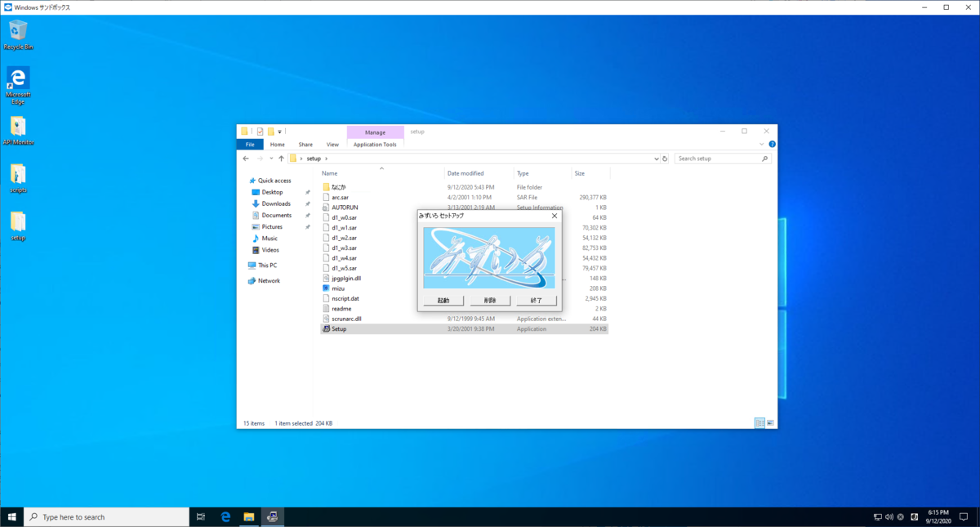
Task: Click the 起動 button in setup dialog
Action: (x=443, y=301)
